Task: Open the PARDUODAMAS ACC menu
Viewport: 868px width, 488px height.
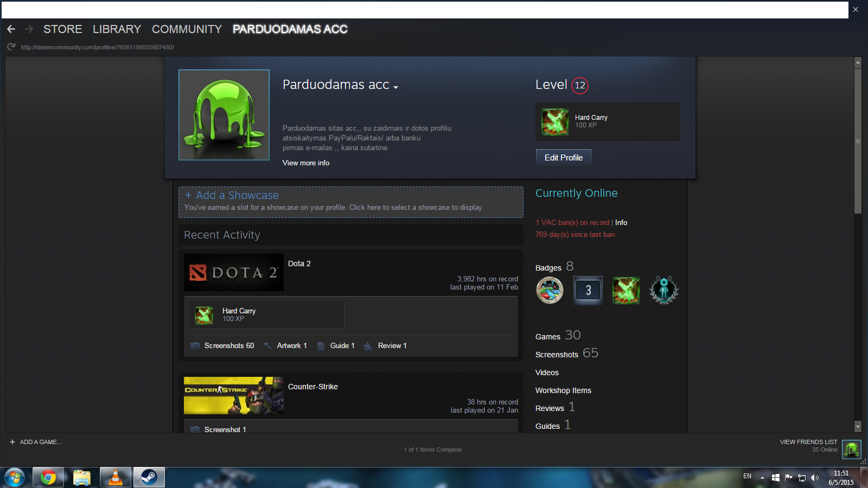Action: click(x=290, y=29)
